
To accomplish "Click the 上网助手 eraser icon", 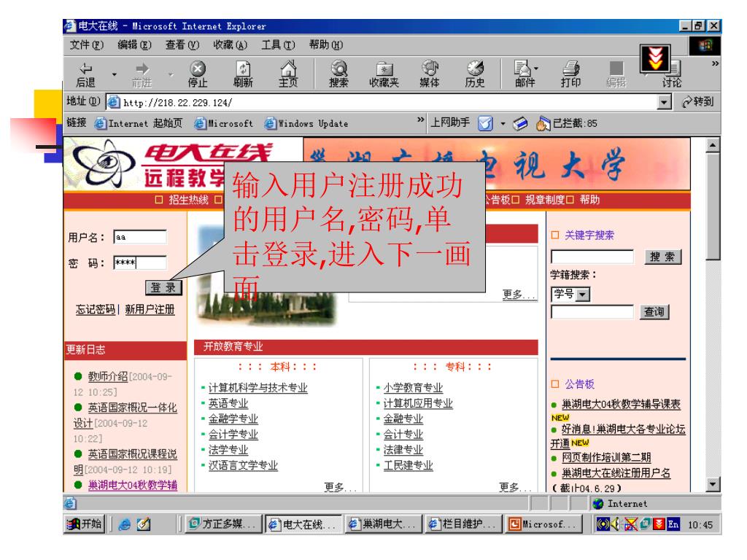I will [x=520, y=123].
